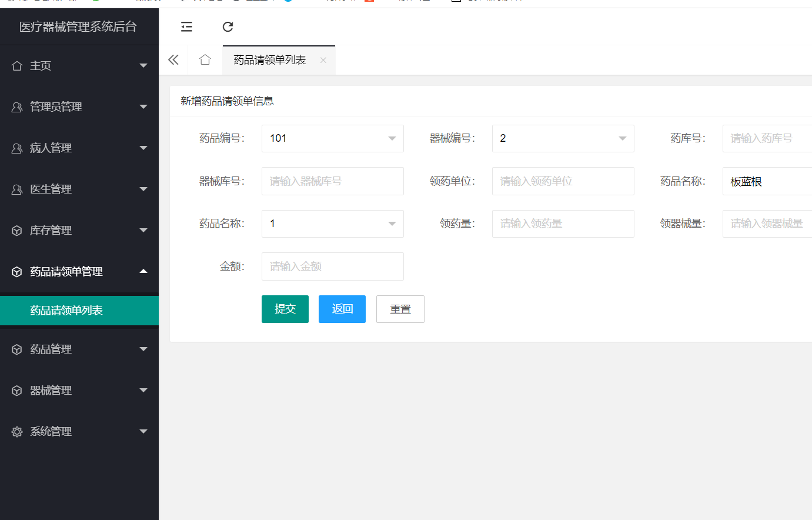This screenshot has height=520, width=812.
Task: Open the 库存管理 sidebar menu item
Action: click(x=79, y=231)
